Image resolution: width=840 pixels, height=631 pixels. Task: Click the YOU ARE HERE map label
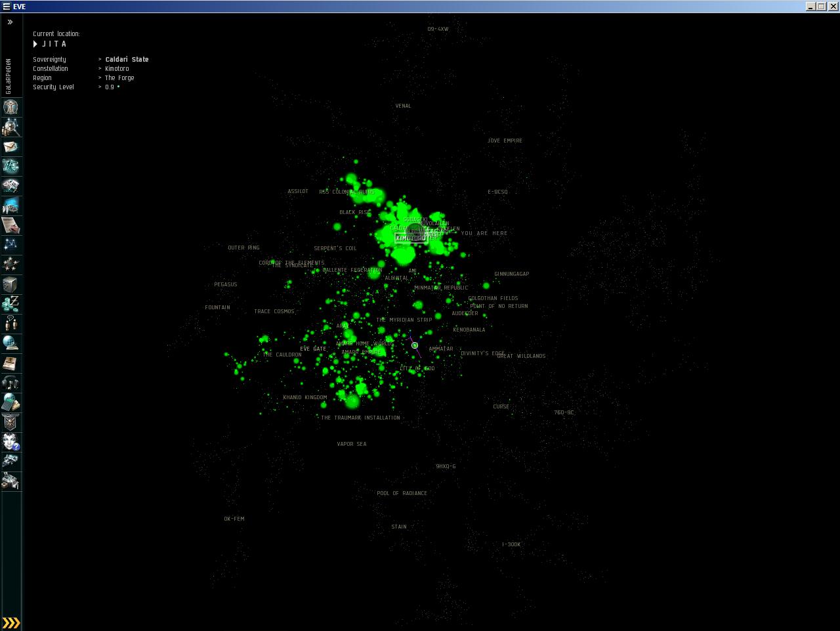(x=484, y=233)
